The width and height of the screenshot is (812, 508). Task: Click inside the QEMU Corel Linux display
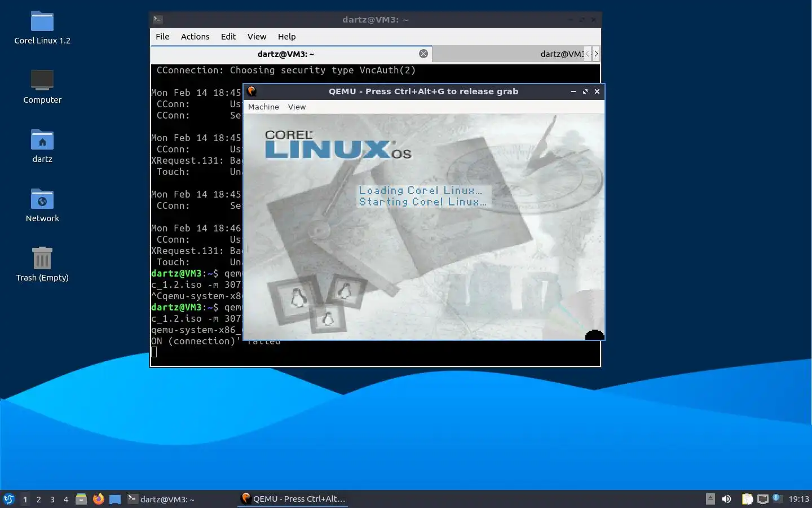tap(423, 226)
